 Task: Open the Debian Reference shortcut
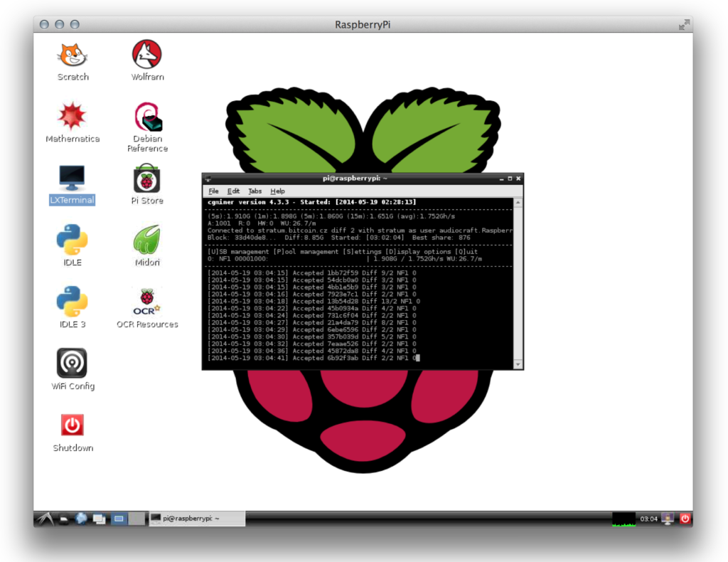click(147, 127)
